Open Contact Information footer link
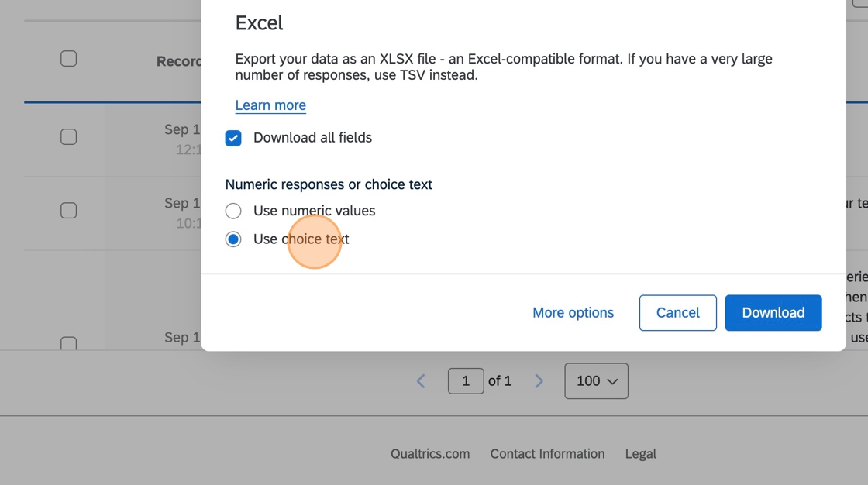This screenshot has height=485, width=868. point(547,454)
